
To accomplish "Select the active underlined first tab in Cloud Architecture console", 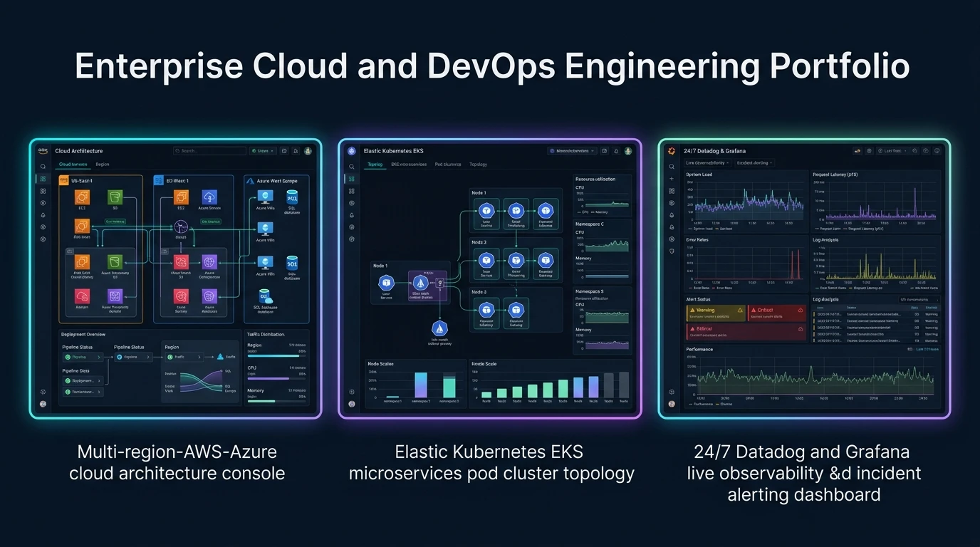I will pyautogui.click(x=73, y=165).
